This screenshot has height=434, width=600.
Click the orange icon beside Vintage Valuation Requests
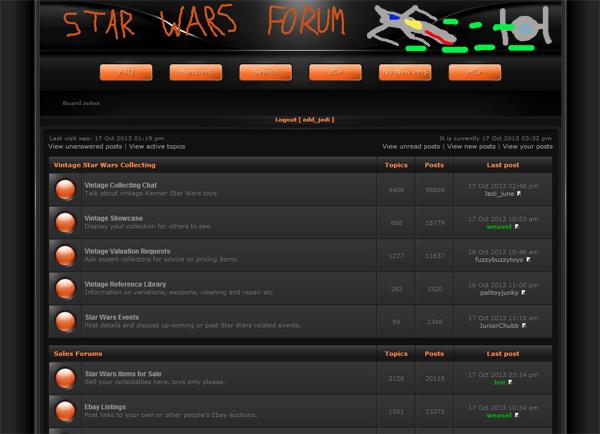(65, 255)
